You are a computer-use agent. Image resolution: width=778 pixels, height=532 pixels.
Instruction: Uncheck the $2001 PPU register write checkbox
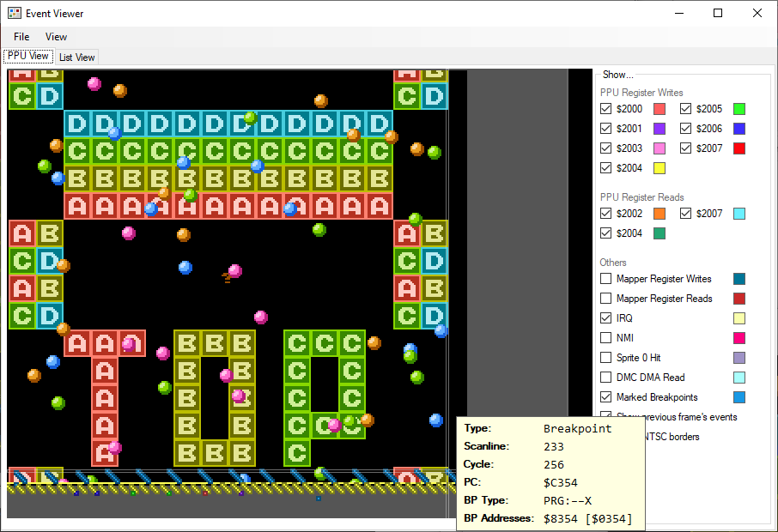[x=606, y=129]
